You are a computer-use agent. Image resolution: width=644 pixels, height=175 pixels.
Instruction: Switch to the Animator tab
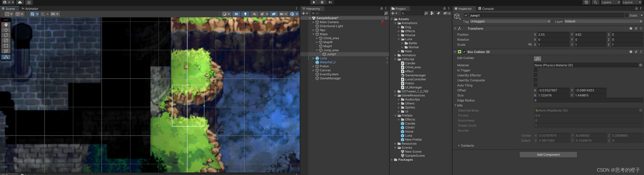pos(30,9)
